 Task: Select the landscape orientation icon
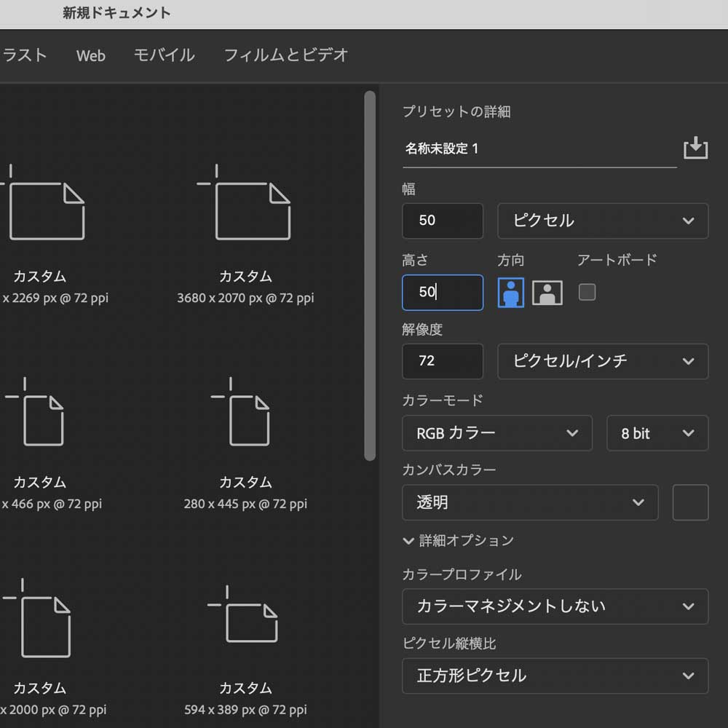(547, 292)
